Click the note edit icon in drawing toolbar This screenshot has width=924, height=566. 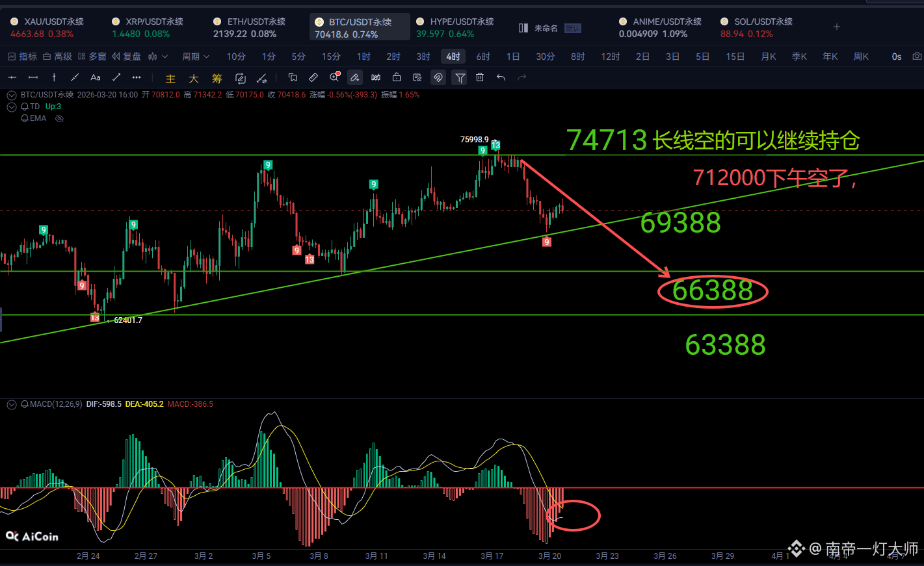[x=417, y=77]
